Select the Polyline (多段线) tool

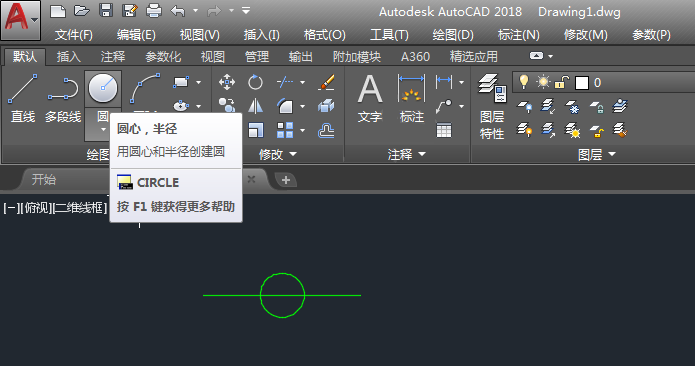[63, 97]
